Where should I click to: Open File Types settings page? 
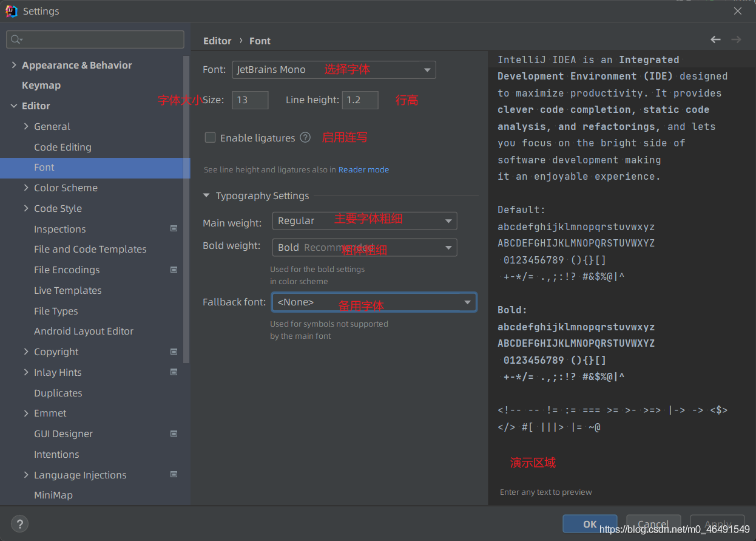click(x=56, y=311)
